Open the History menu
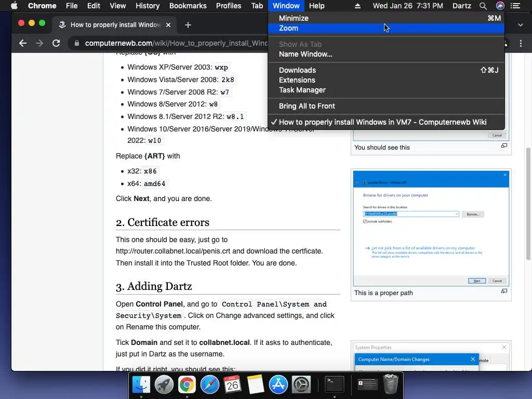532x399 pixels. point(148,6)
